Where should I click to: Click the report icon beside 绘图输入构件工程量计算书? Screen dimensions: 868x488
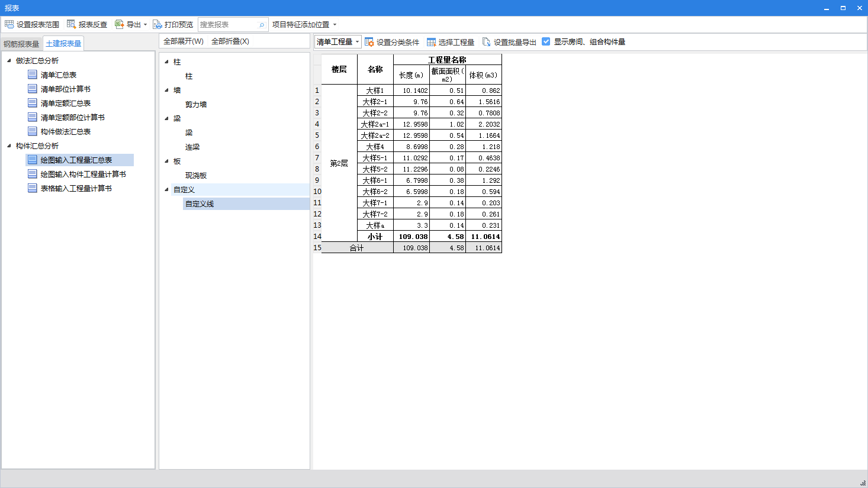click(x=33, y=174)
